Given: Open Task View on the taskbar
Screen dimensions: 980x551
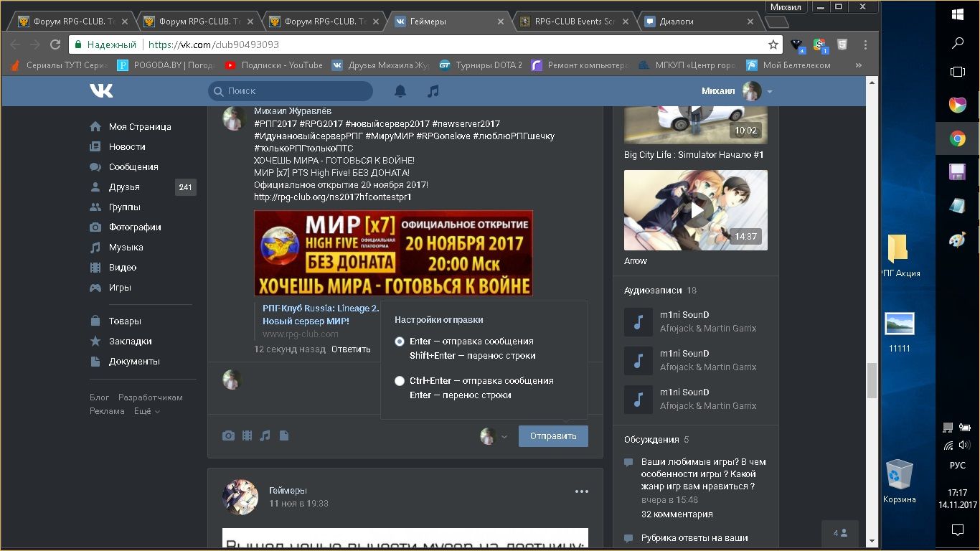Looking at the screenshot, I should (957, 72).
